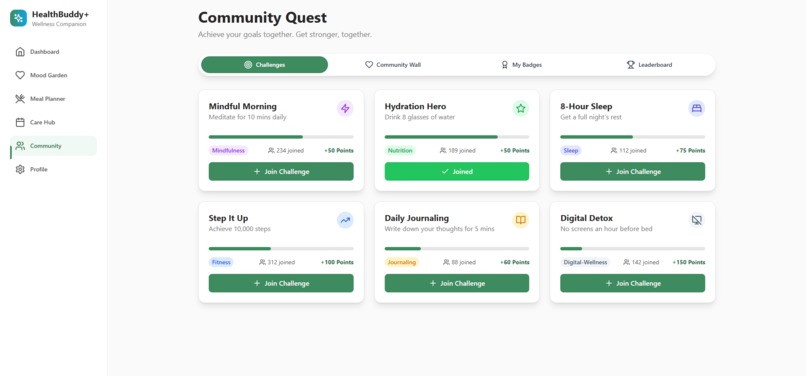Click the people icon beside 142 joined

tap(626, 262)
